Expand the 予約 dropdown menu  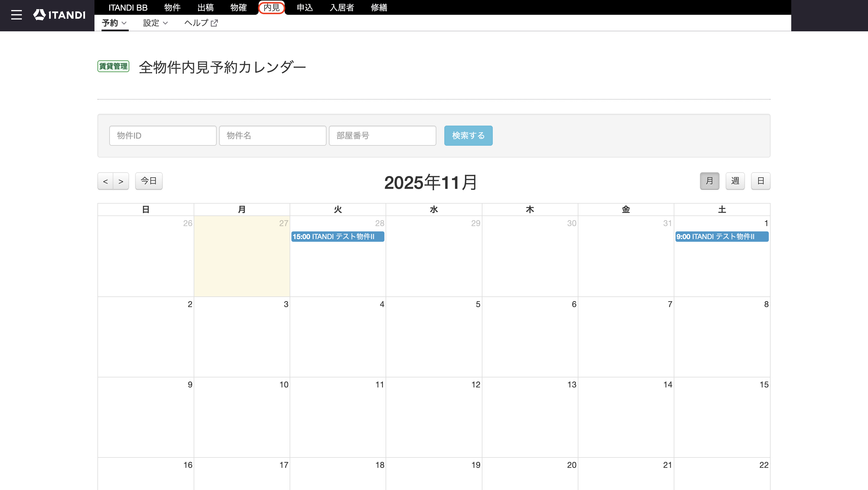click(x=115, y=23)
